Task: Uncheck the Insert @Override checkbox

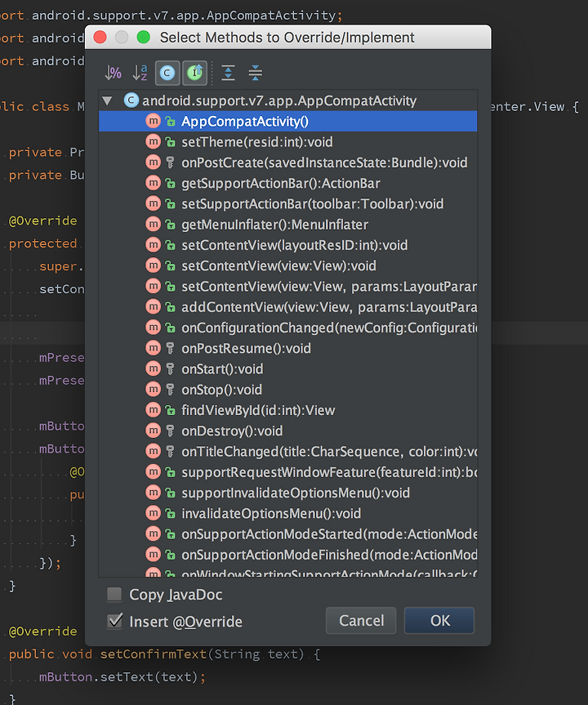Action: [114, 622]
